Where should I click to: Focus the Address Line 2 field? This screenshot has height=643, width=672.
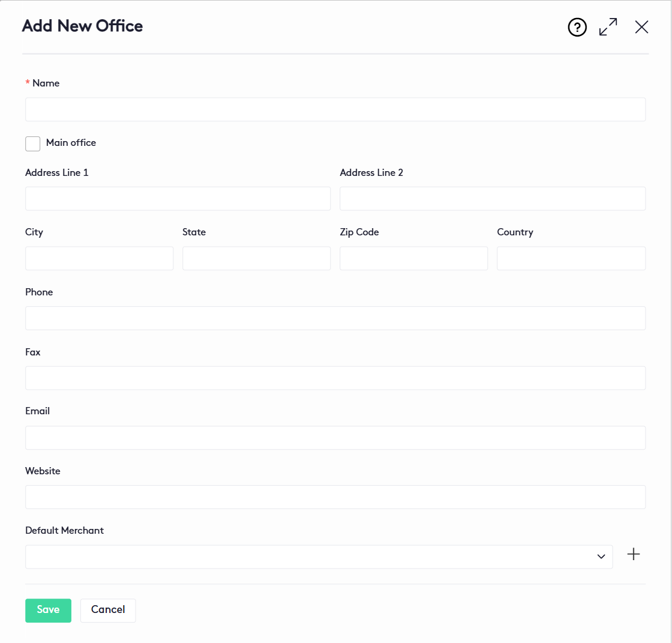[x=493, y=199]
